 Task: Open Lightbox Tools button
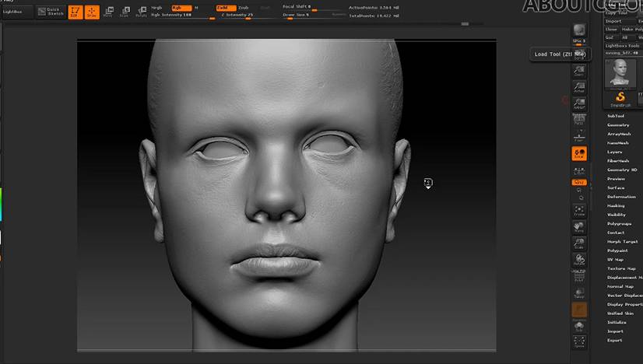tap(623, 45)
